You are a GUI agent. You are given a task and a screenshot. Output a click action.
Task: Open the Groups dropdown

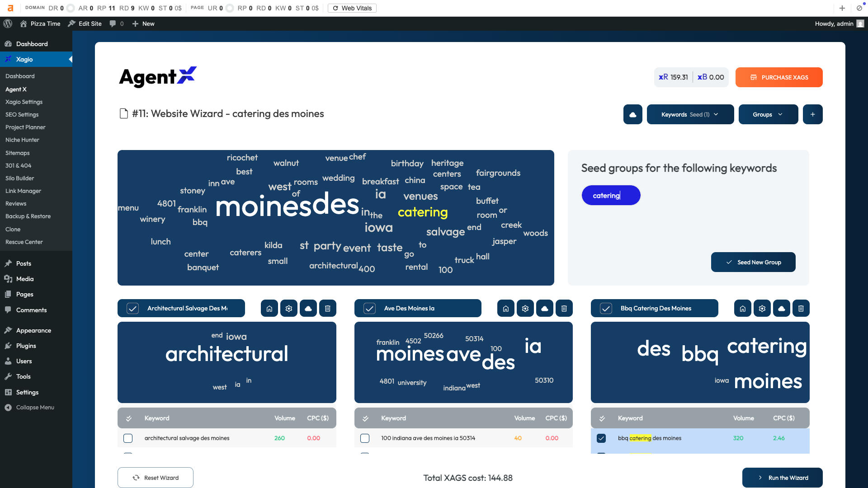click(768, 114)
